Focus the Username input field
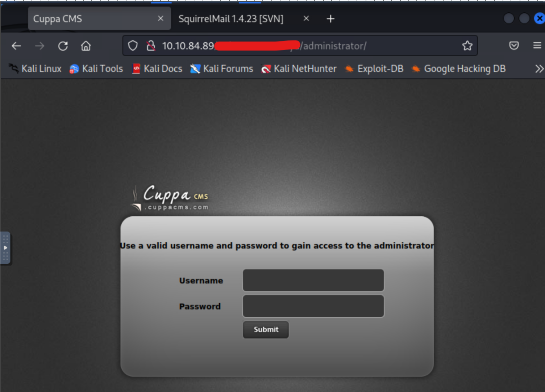 click(x=313, y=280)
